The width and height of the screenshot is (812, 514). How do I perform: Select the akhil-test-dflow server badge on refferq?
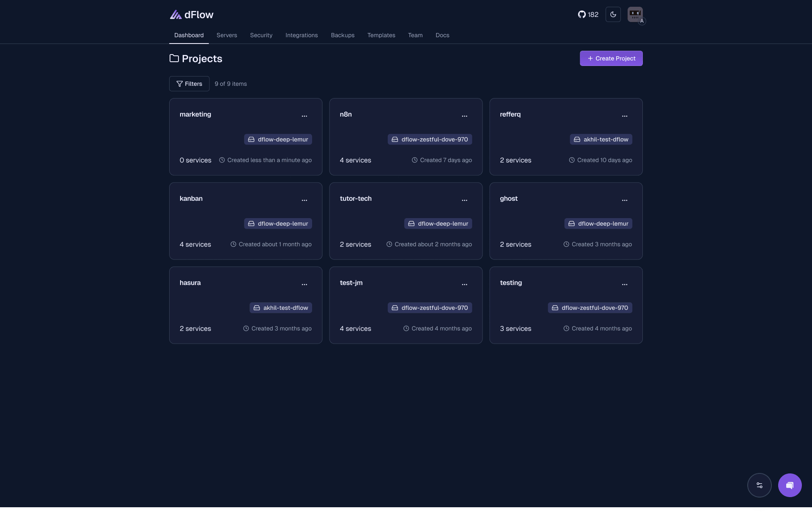[x=601, y=139]
